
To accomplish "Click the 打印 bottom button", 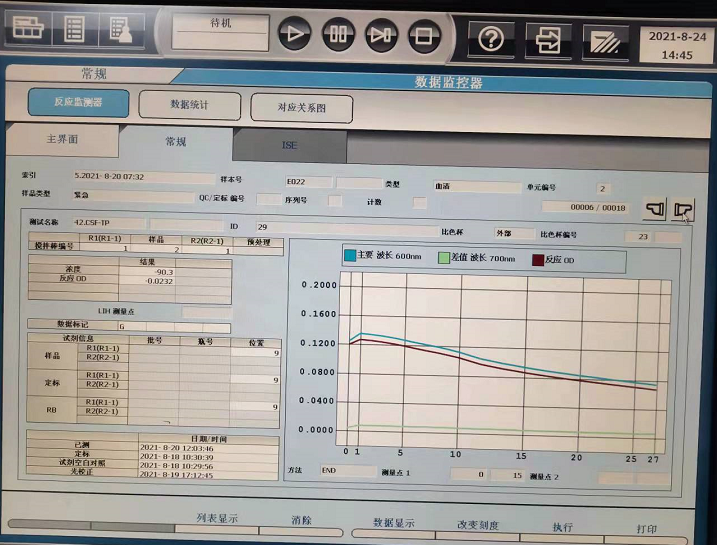I will (646, 533).
